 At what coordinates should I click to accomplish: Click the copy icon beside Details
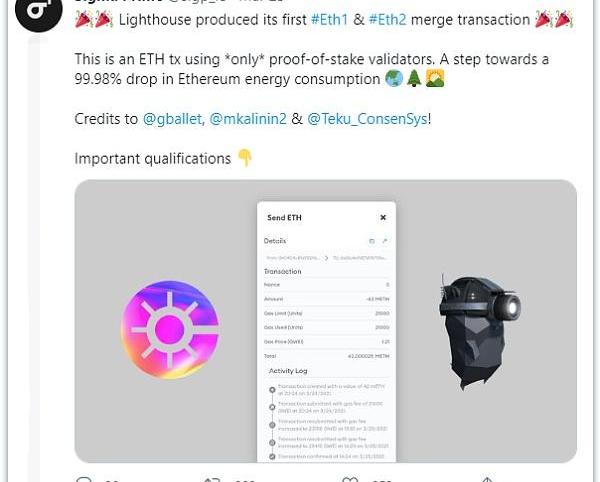[x=372, y=241]
